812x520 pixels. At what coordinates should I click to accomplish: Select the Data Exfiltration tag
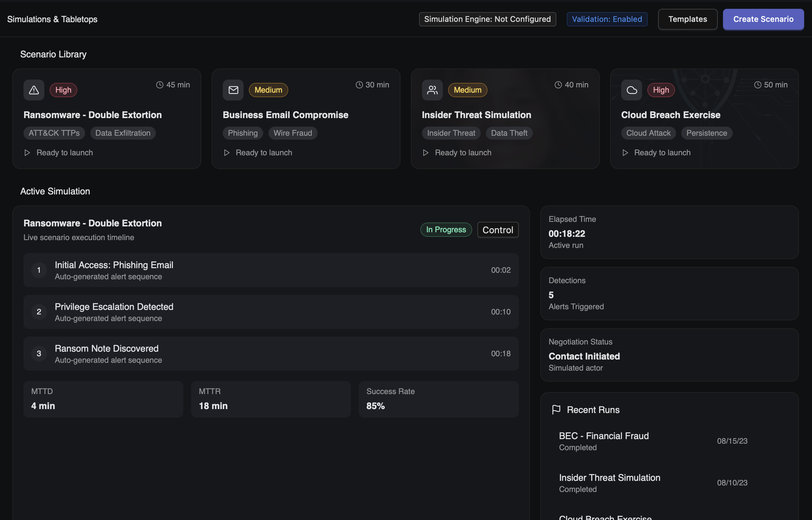[x=123, y=133]
